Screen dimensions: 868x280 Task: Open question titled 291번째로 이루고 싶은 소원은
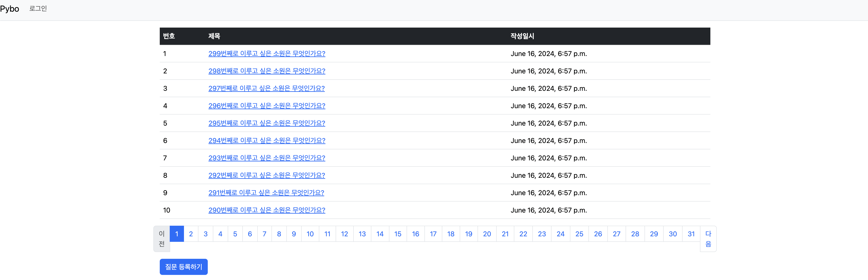point(266,193)
